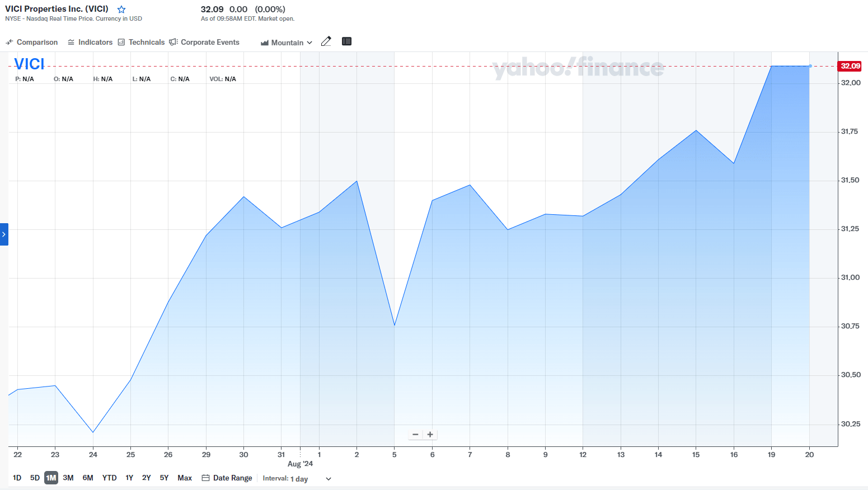Select the drawing pencil tool
The height and width of the screenshot is (490, 868).
(x=326, y=41)
